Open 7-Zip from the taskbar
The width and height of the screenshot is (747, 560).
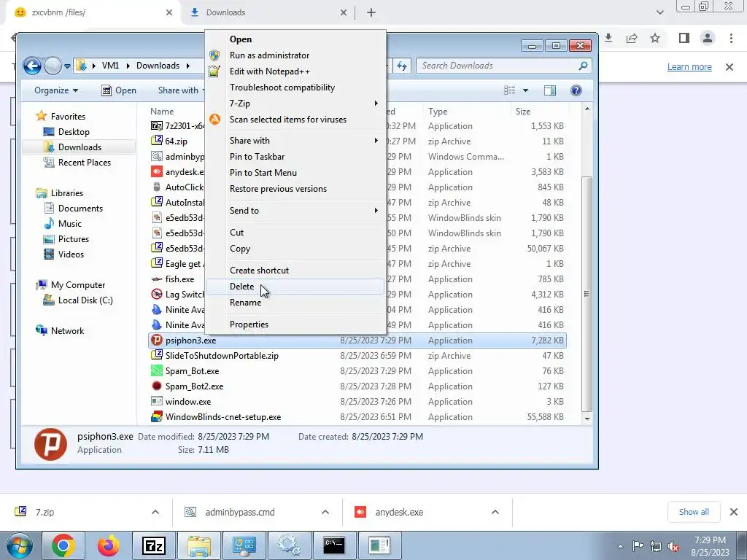click(153, 545)
